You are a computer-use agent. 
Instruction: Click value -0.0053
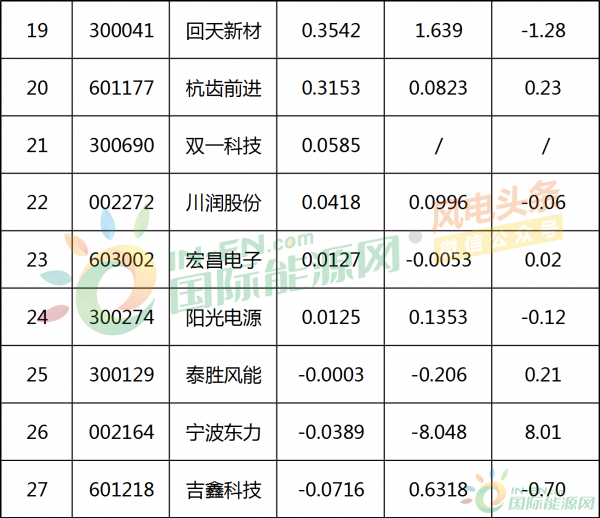(x=439, y=260)
